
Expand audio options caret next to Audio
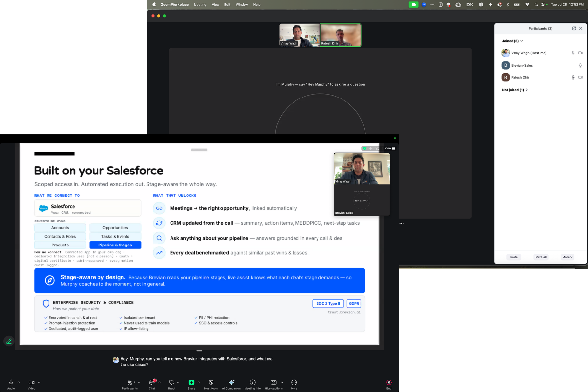[19, 382]
